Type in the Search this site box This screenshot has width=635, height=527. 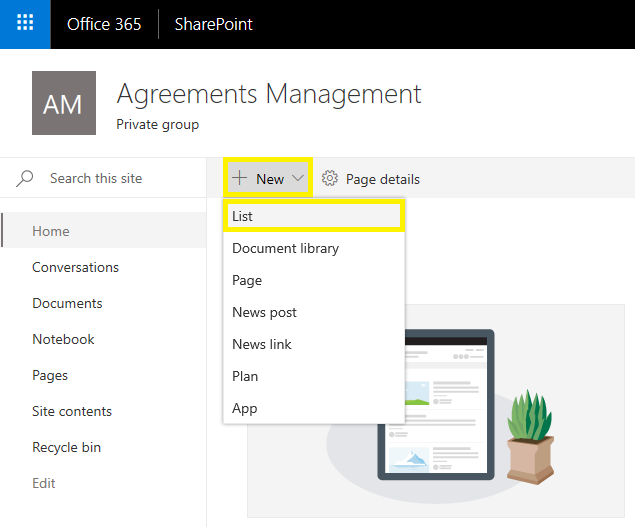tap(110, 178)
